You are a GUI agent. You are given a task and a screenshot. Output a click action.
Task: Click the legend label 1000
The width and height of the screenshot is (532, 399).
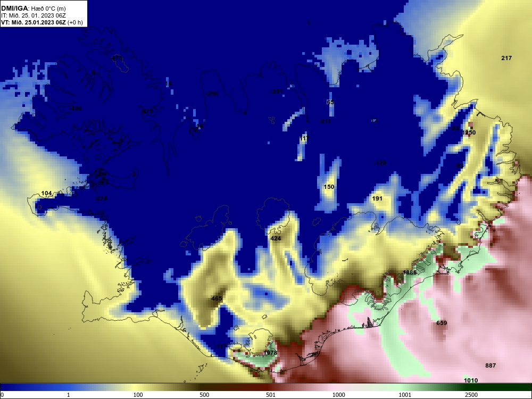(338, 395)
